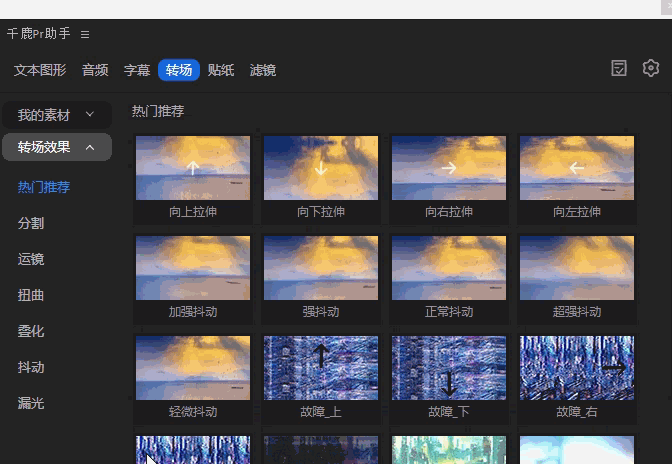The image size is (672, 464).
Task: Select the 向上拉伸 transition thumbnail
Action: click(x=193, y=168)
